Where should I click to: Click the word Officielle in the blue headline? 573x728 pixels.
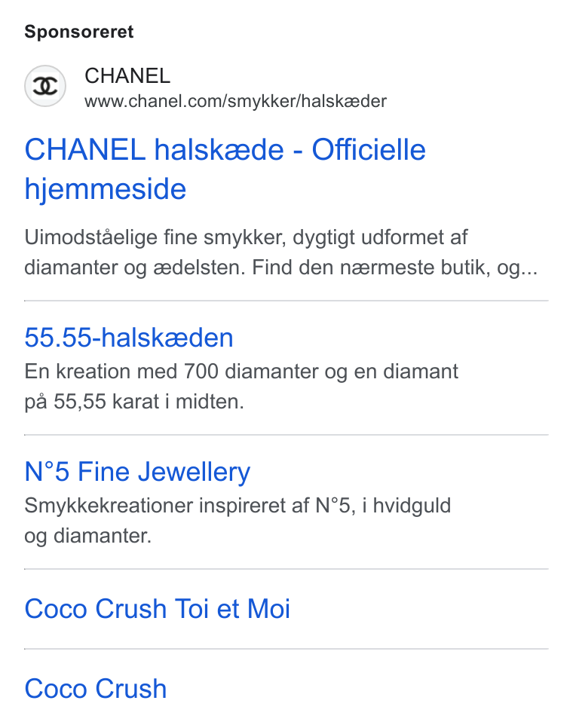tap(369, 150)
